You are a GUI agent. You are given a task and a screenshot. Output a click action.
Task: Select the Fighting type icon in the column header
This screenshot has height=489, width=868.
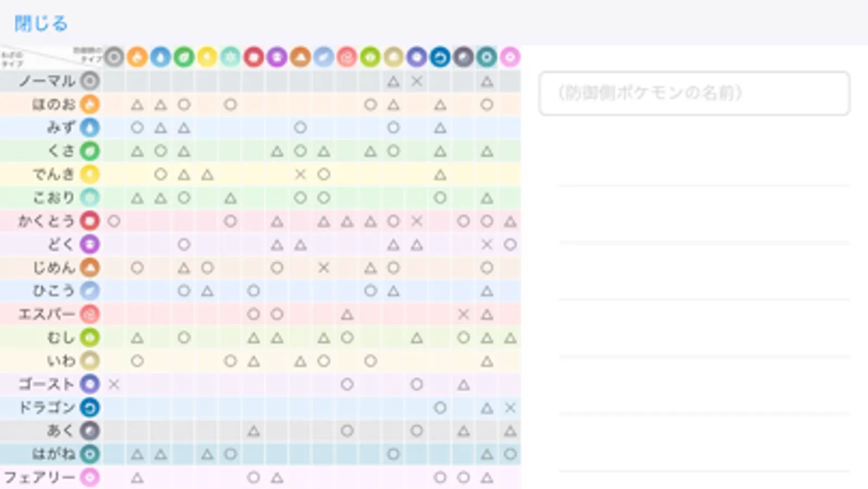254,57
